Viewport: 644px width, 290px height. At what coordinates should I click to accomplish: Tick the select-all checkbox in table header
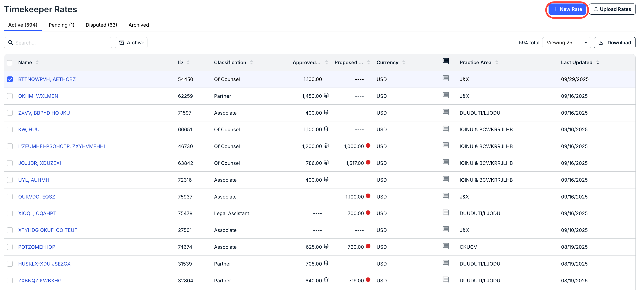[10, 63]
